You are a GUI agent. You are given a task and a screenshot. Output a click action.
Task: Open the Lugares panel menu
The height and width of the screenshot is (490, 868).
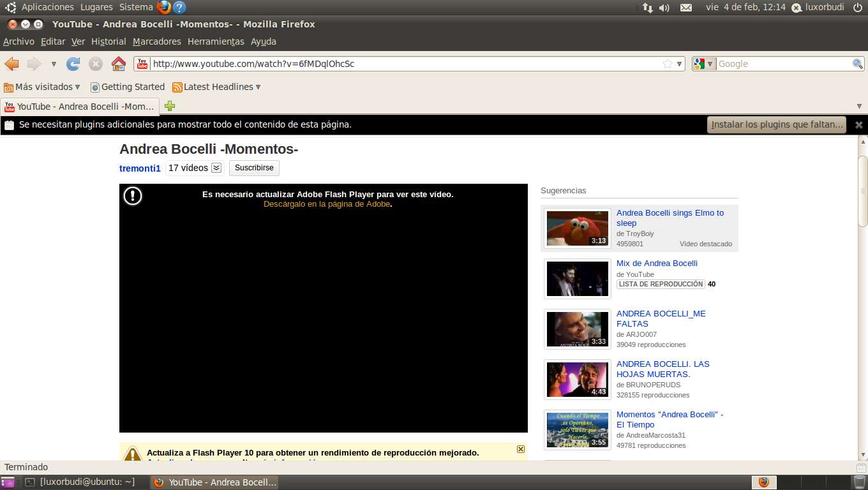pyautogui.click(x=96, y=7)
